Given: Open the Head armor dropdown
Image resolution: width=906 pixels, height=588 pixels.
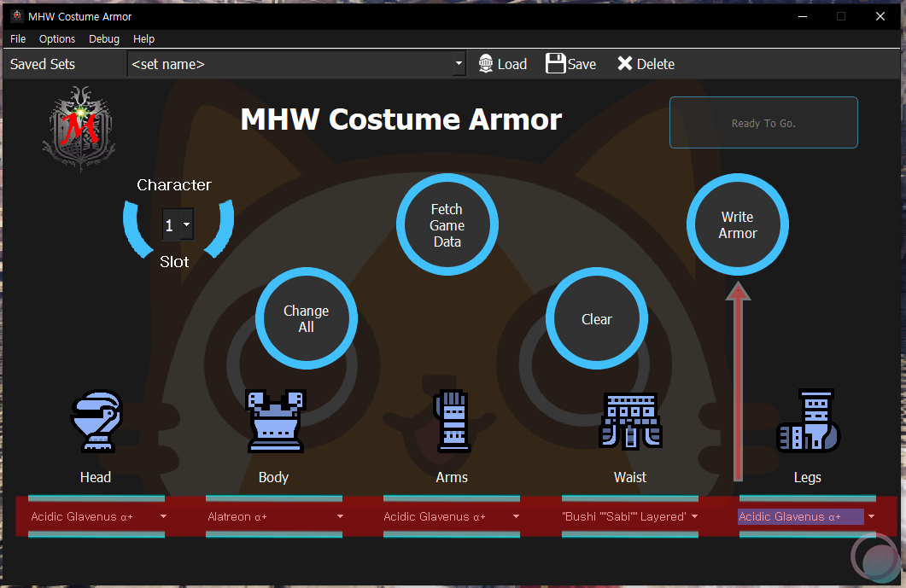Looking at the screenshot, I should click(x=96, y=516).
